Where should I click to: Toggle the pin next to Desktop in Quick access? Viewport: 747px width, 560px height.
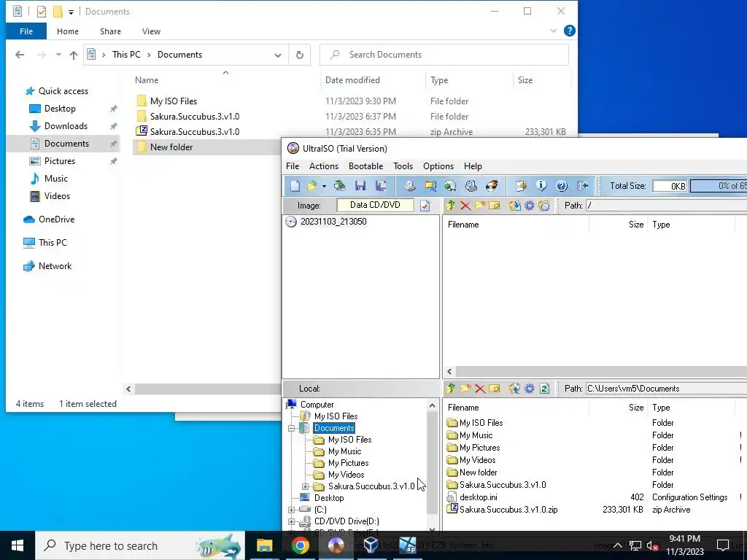pos(113,109)
